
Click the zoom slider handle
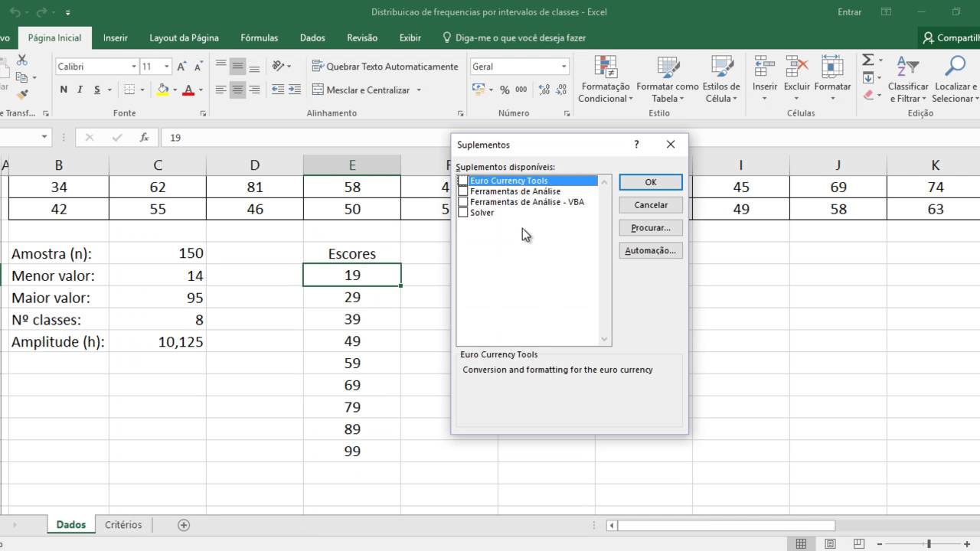click(x=929, y=544)
